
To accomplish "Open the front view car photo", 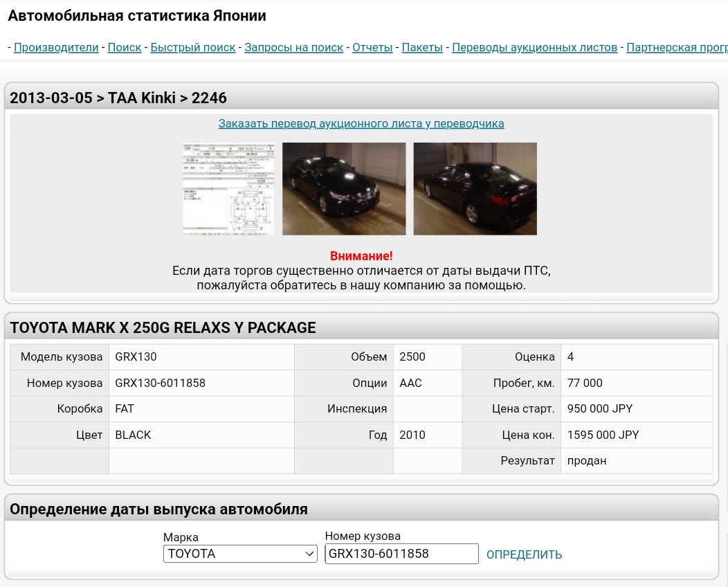I will point(344,189).
